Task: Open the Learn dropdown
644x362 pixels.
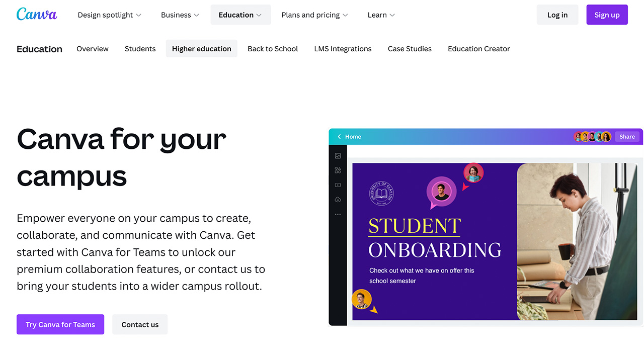Action: pyautogui.click(x=381, y=15)
